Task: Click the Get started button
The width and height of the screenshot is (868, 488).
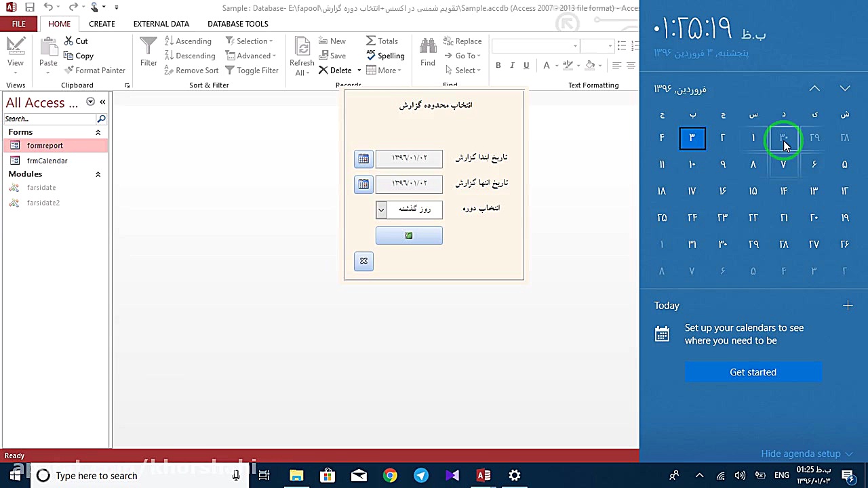Action: click(x=753, y=372)
